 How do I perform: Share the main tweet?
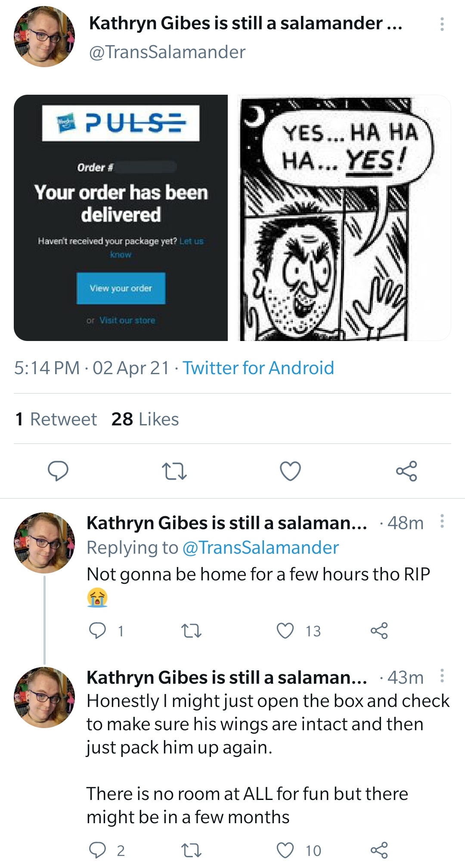click(406, 471)
